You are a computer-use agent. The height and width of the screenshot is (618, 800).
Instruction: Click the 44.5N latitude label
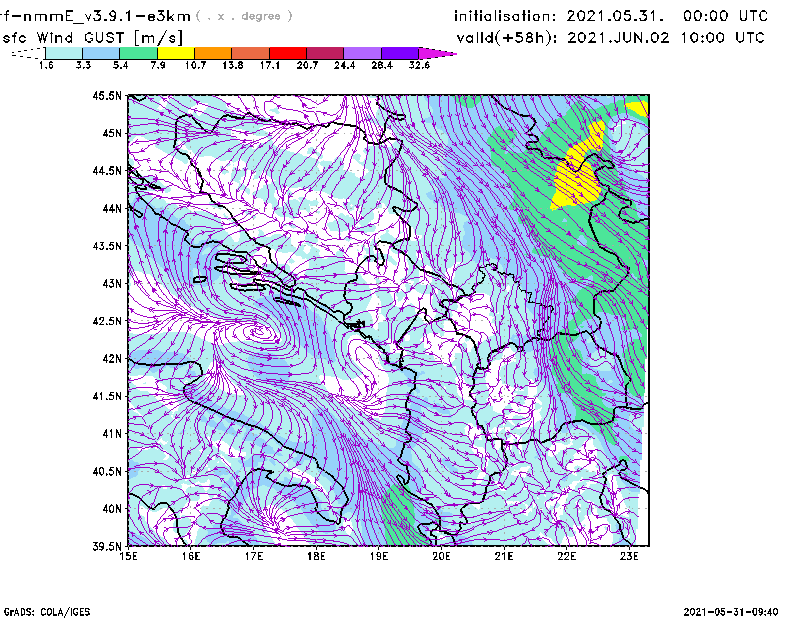107,170
